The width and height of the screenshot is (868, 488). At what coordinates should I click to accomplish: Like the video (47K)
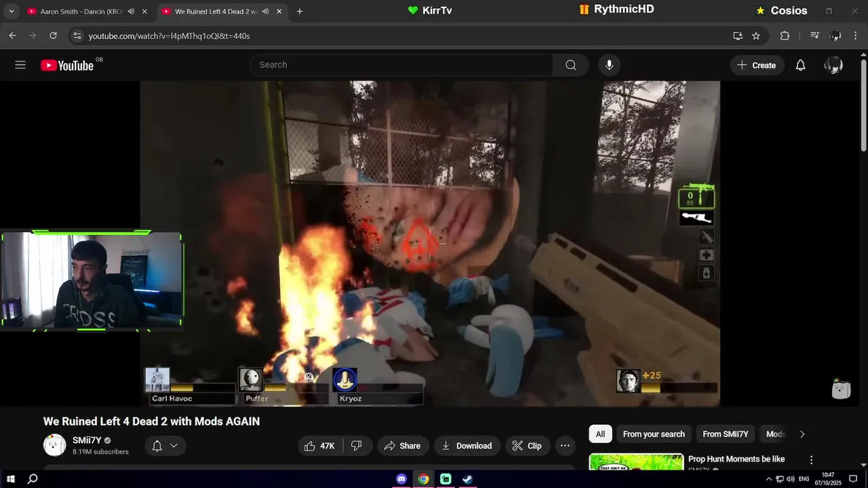(x=319, y=446)
